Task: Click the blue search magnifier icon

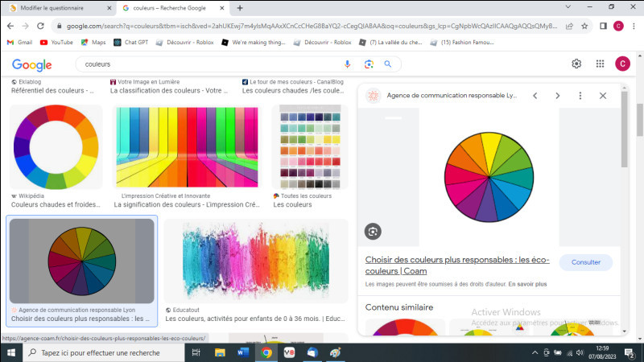Action: click(x=388, y=64)
